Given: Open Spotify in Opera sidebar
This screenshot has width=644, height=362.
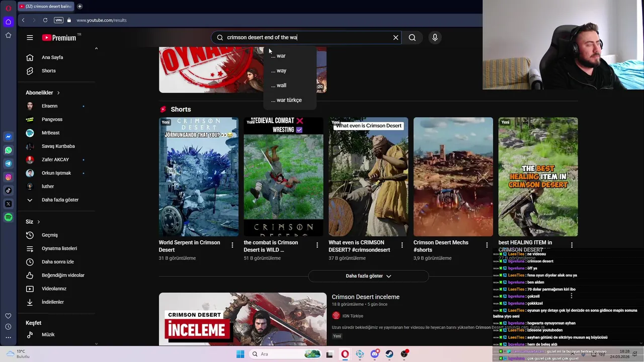Looking at the screenshot, I should [x=8, y=217].
